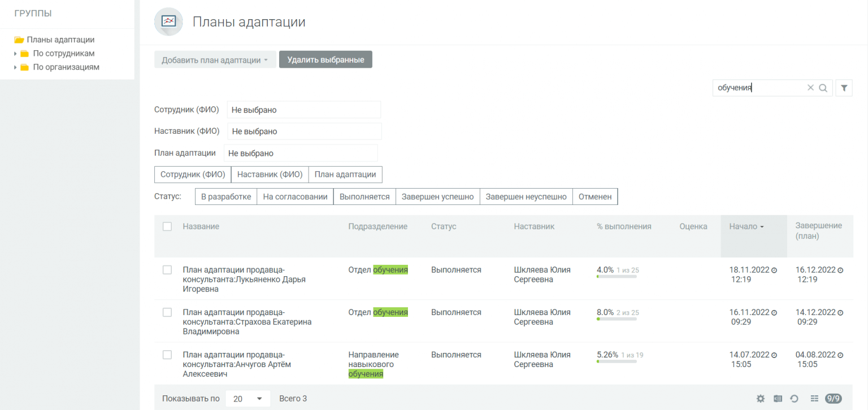Open the rows-per-page dropdown showing 20

(248, 399)
